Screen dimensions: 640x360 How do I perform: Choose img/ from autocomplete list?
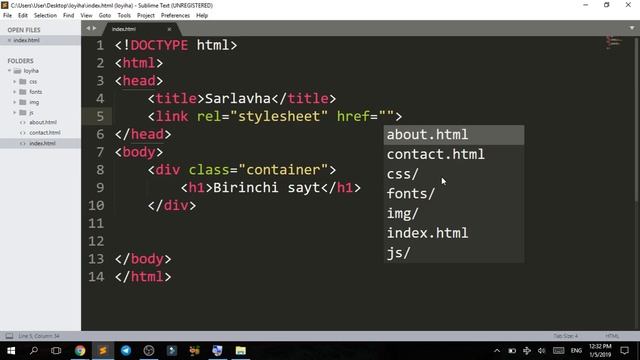click(x=453, y=213)
